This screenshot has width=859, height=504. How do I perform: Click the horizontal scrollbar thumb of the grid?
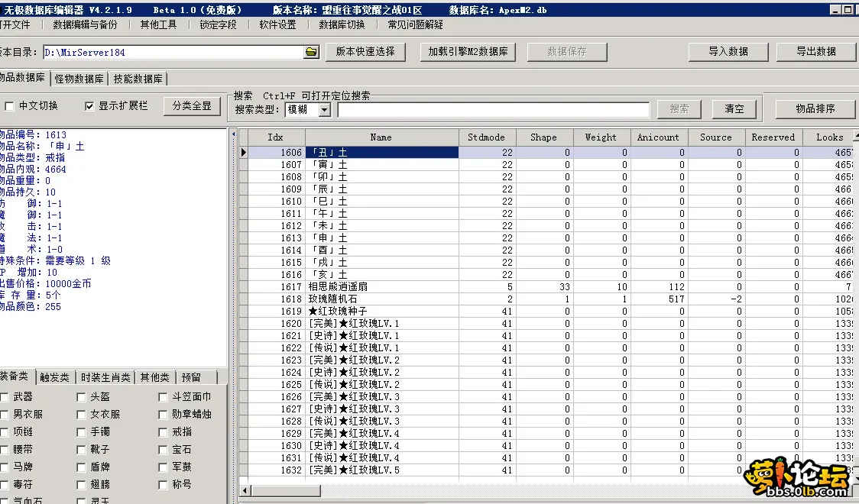click(x=286, y=490)
